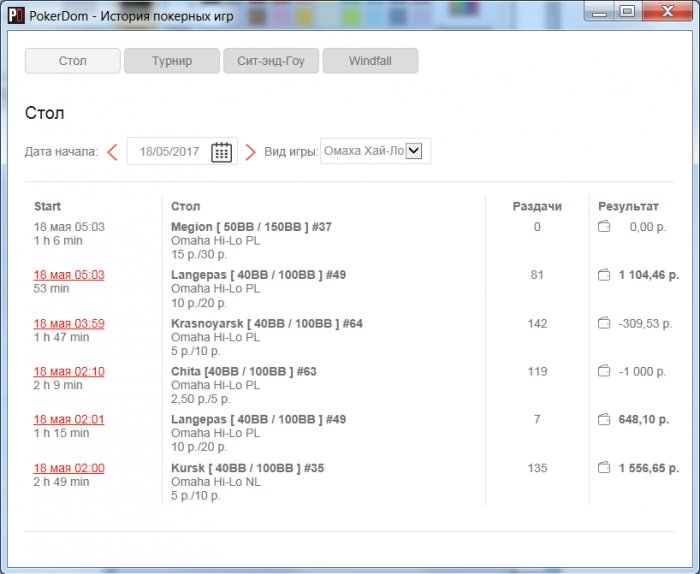Open session link 18 мая 02:10
Screen dimensions: 700x574
pos(69,371)
